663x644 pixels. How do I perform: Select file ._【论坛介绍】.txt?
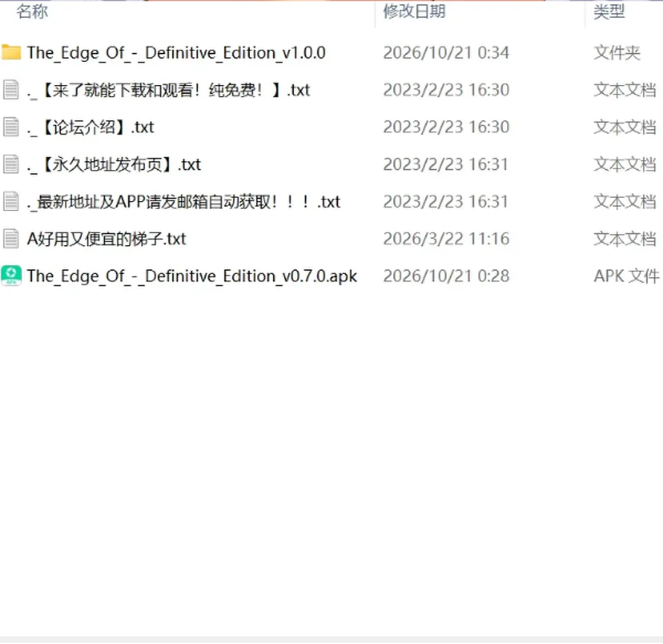[x=90, y=127]
